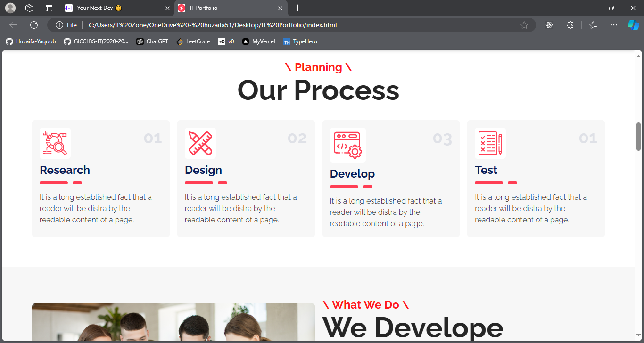Click the team photo thumbnail
The image size is (644, 343).
[x=173, y=323]
